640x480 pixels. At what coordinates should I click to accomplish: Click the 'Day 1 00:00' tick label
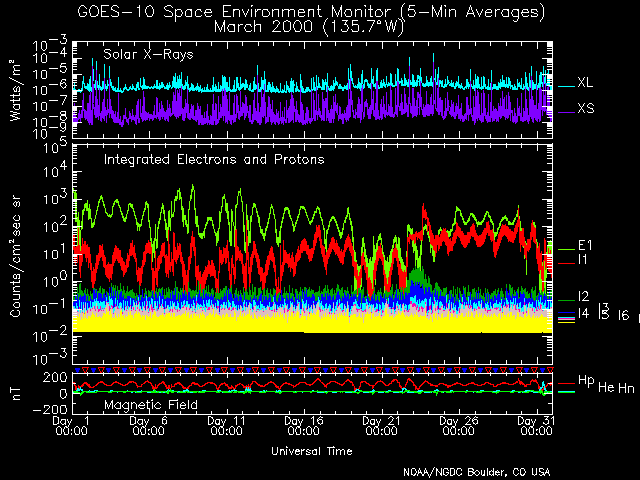(x=71, y=426)
